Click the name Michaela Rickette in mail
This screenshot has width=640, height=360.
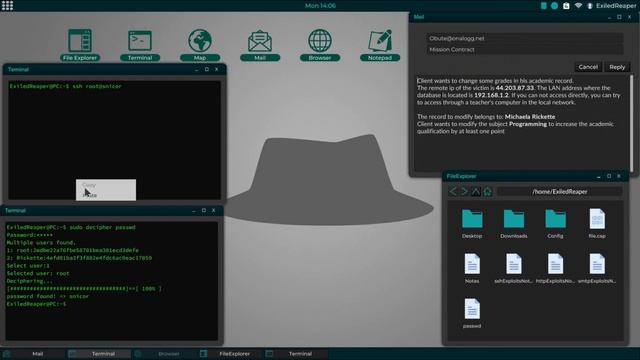[x=530, y=117]
